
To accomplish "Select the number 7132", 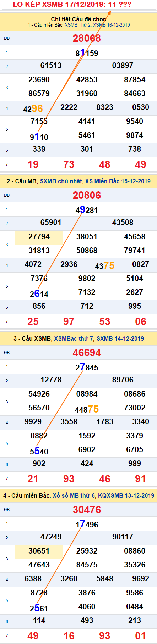I will pos(87,292).
